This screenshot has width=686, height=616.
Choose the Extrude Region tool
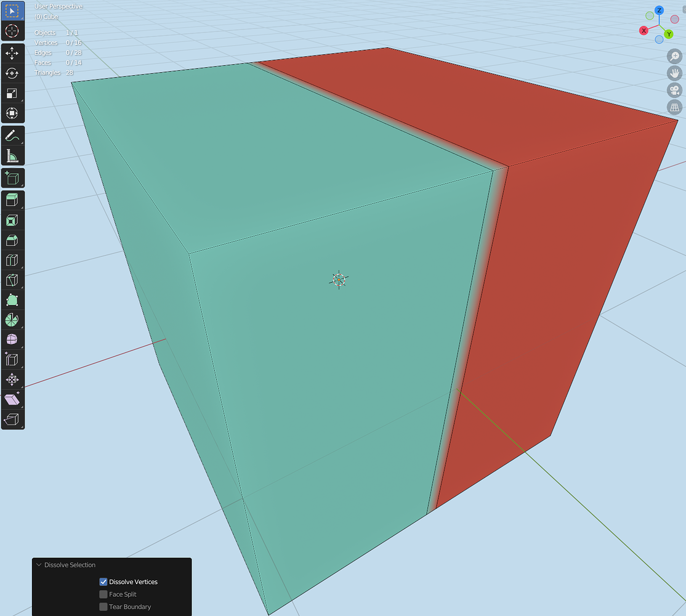point(12,199)
